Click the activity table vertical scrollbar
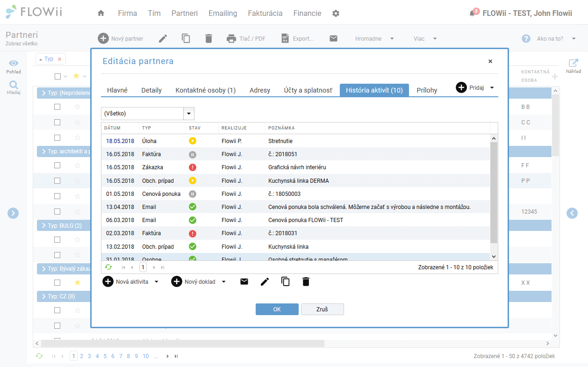The height and width of the screenshot is (367, 588). pos(494,197)
